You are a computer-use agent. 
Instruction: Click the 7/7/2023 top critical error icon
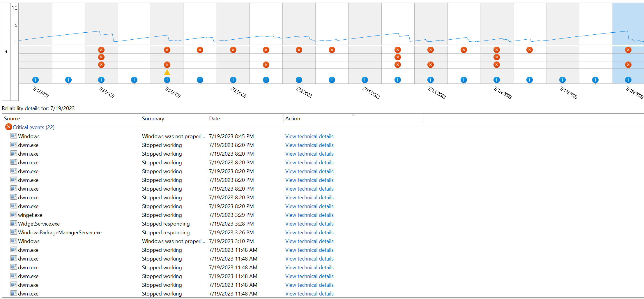coord(233,50)
